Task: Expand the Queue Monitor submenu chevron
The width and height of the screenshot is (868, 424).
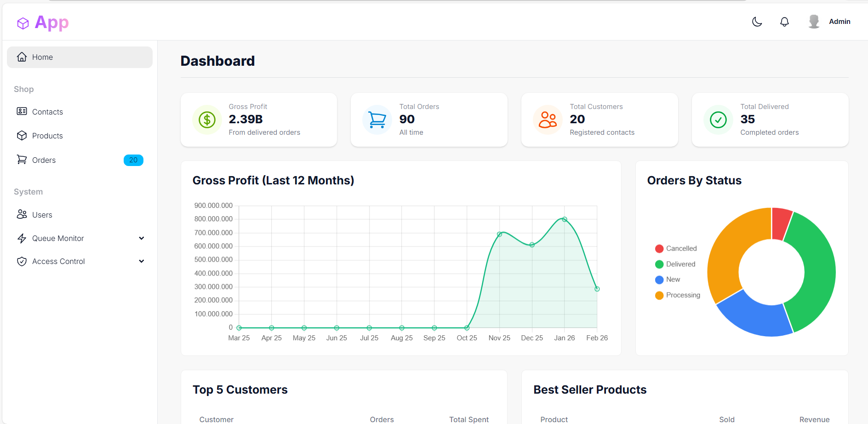Action: [142, 238]
